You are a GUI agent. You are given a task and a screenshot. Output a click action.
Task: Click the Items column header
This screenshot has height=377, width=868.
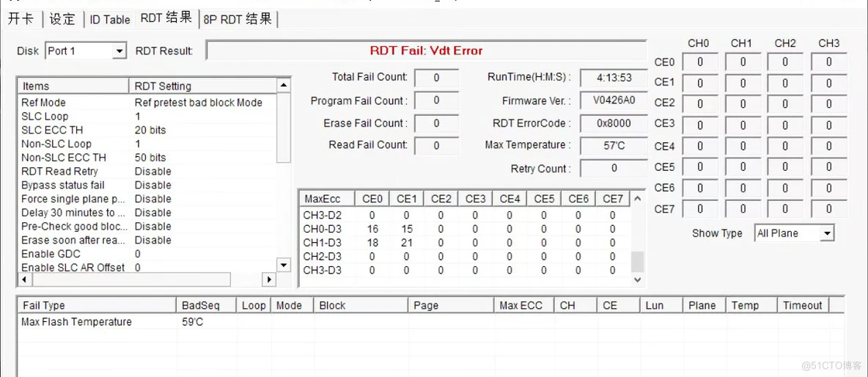73,86
